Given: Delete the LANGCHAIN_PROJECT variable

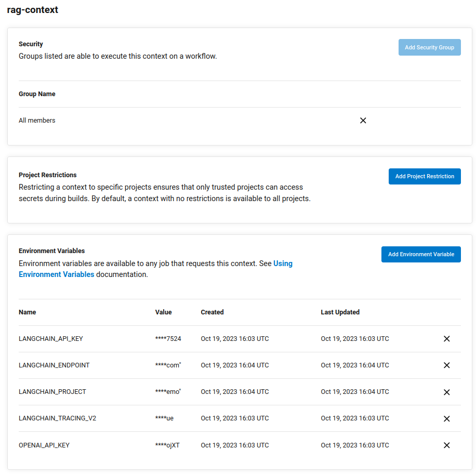Looking at the screenshot, I should click(x=446, y=392).
